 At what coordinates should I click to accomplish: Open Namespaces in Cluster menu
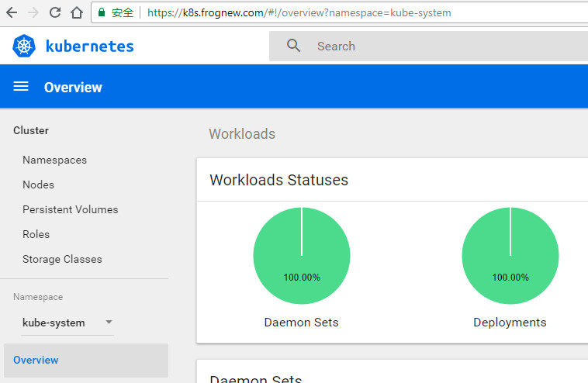pyautogui.click(x=55, y=160)
